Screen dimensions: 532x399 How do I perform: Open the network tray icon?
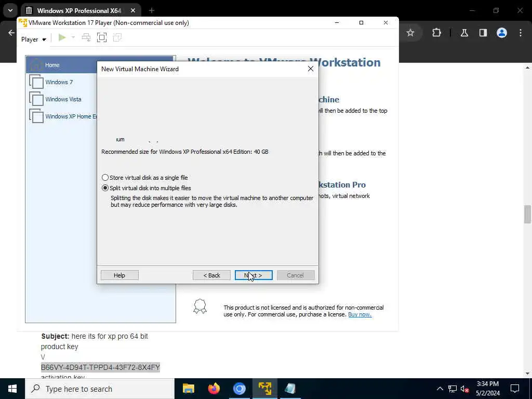coord(453,389)
